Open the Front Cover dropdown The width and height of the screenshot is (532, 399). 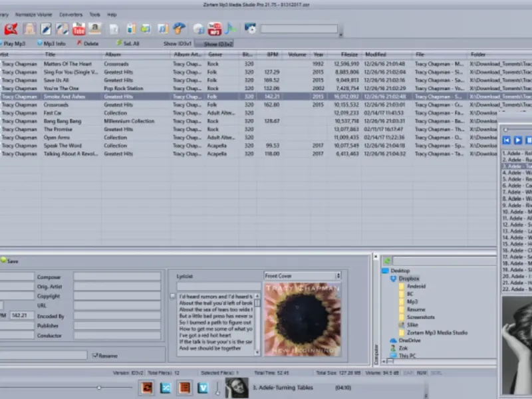(x=302, y=275)
